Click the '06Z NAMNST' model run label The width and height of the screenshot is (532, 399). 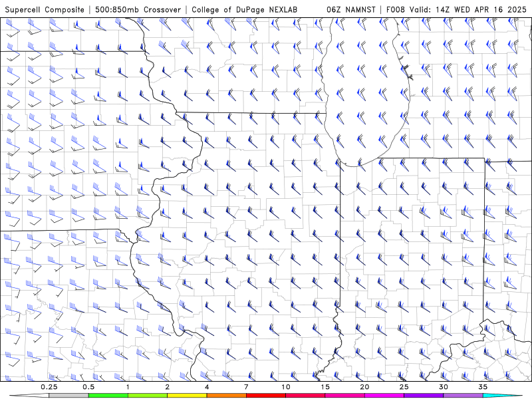pos(351,9)
